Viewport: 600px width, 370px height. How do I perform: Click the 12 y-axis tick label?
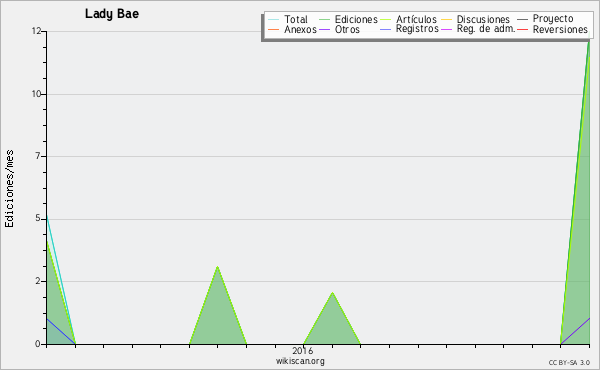point(36,31)
